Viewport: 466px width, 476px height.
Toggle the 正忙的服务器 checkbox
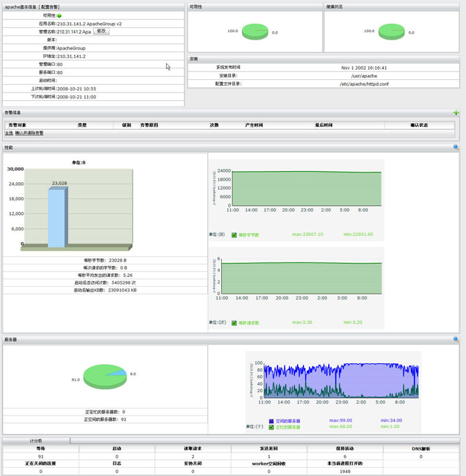tap(271, 427)
